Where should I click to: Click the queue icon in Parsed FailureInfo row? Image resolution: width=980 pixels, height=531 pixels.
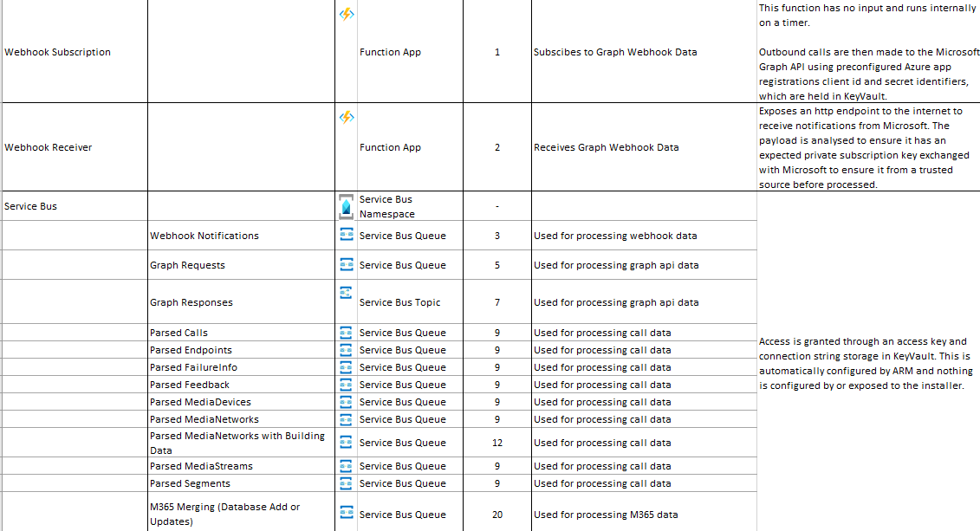click(x=346, y=367)
